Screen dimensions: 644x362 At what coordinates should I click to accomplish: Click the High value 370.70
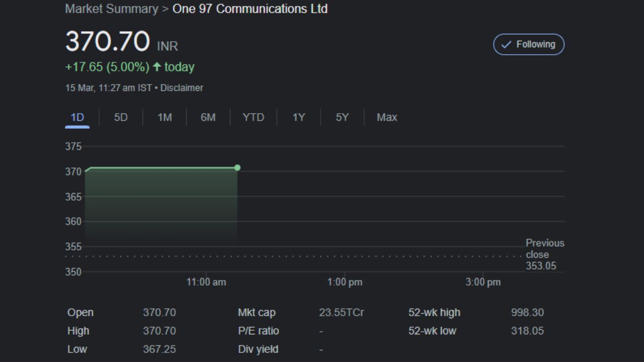tap(159, 331)
